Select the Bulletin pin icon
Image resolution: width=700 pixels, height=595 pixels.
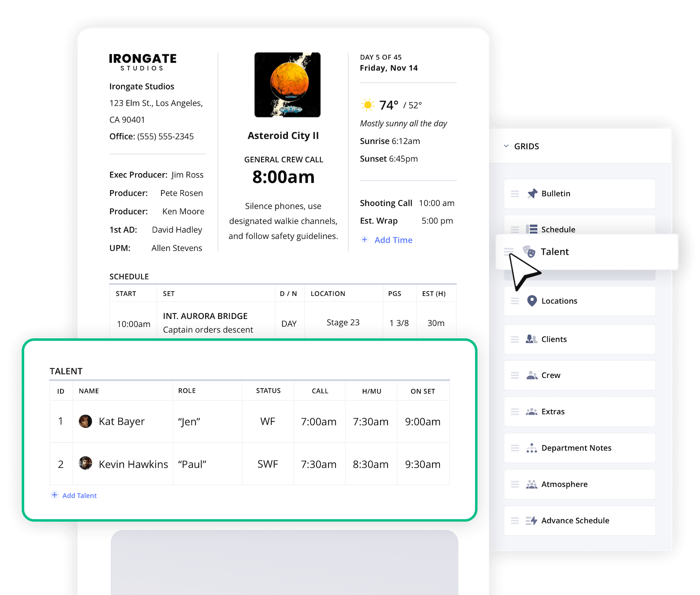click(x=532, y=194)
